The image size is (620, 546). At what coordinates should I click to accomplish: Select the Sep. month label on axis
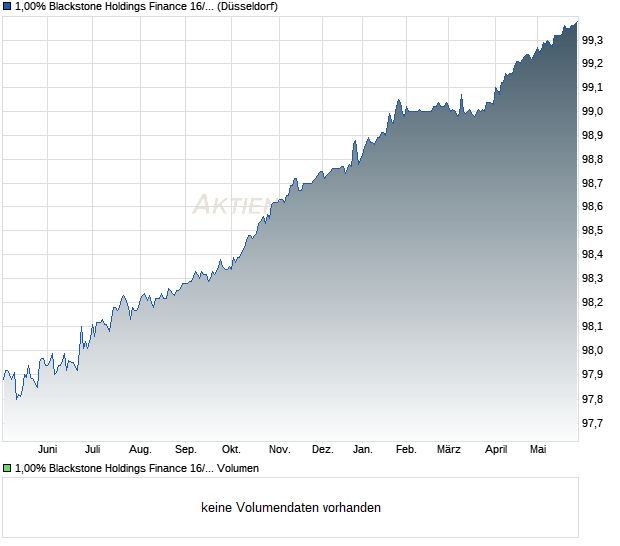186,450
